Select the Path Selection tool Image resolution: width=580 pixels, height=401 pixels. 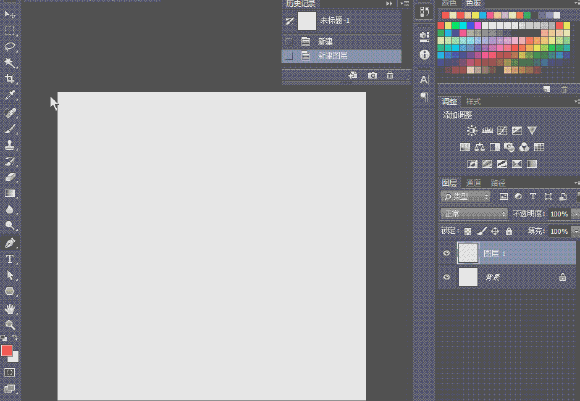tap(10, 276)
